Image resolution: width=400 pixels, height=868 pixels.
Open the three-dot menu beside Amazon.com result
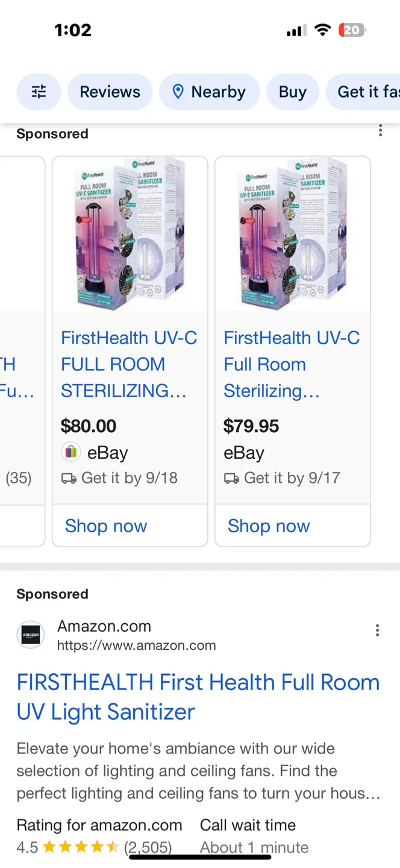(377, 630)
